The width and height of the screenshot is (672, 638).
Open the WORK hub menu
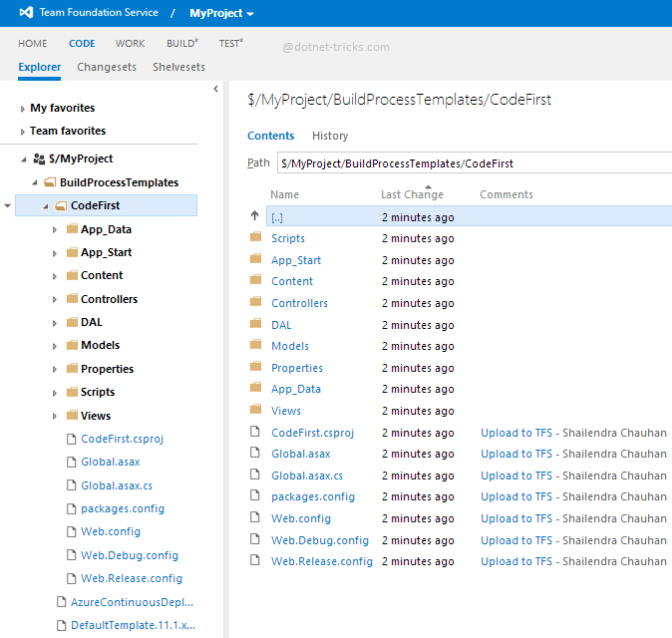(130, 44)
